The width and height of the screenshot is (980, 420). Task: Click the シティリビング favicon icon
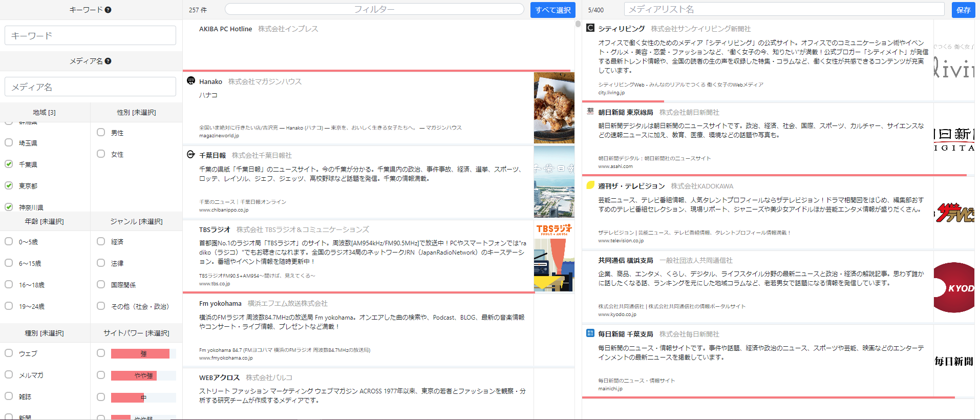pos(590,28)
